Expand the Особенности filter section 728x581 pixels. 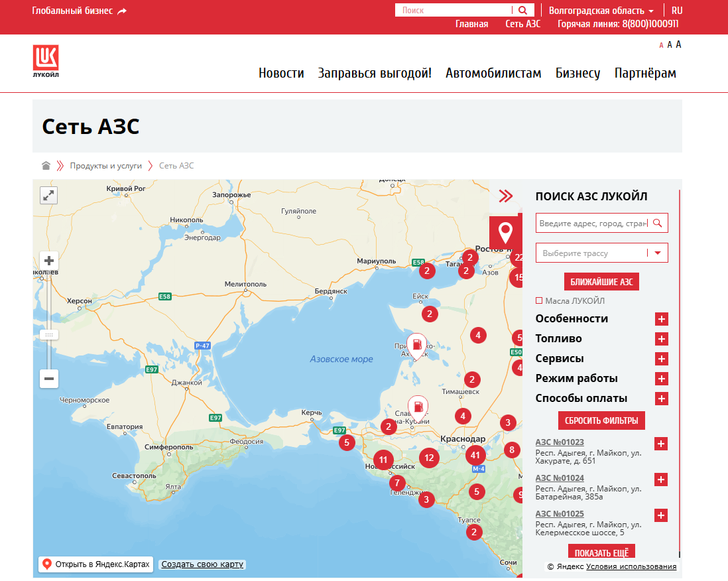662,319
